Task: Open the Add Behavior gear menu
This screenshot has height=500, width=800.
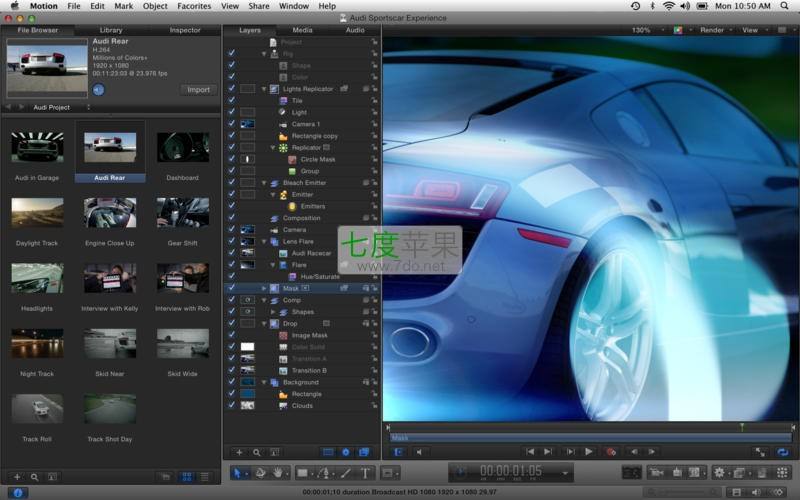Action: 719,473
